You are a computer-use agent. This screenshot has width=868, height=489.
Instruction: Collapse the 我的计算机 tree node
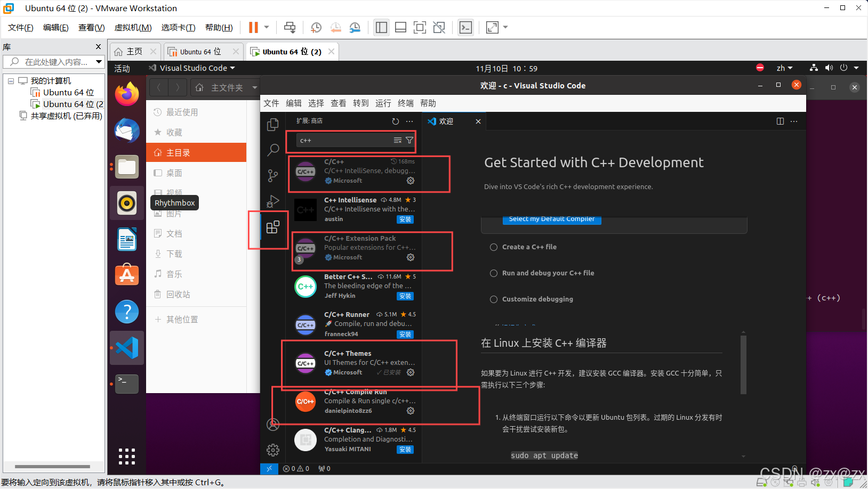(x=11, y=81)
